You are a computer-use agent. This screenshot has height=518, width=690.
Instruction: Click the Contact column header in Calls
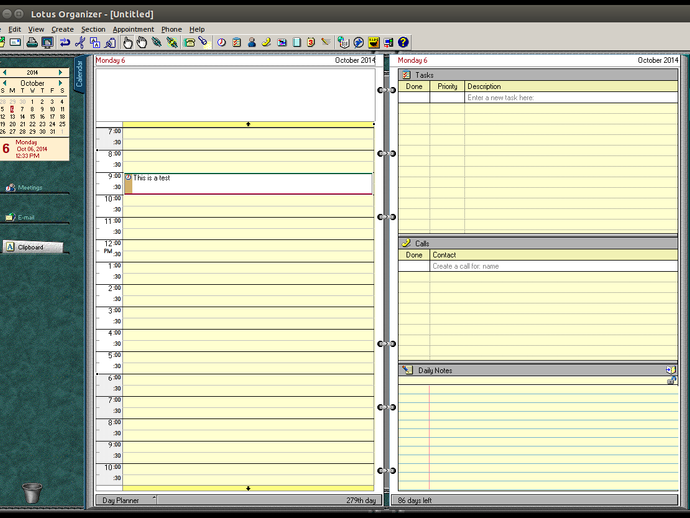[x=554, y=255]
